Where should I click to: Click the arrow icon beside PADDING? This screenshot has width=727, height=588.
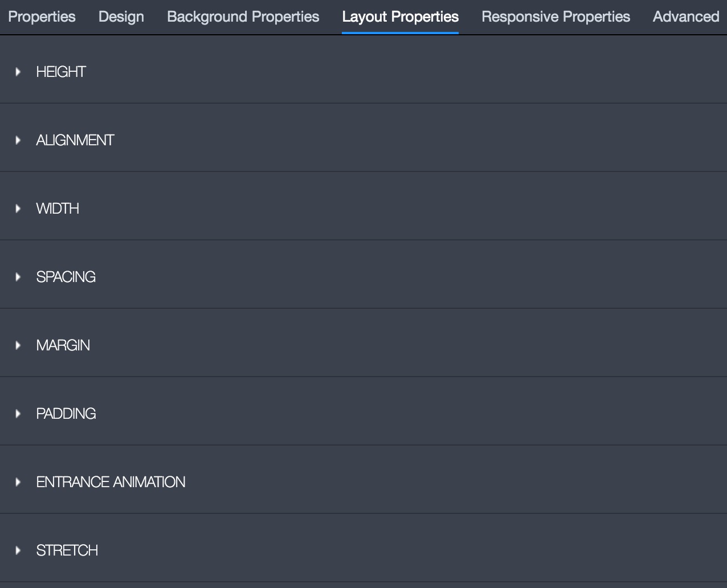tap(18, 414)
